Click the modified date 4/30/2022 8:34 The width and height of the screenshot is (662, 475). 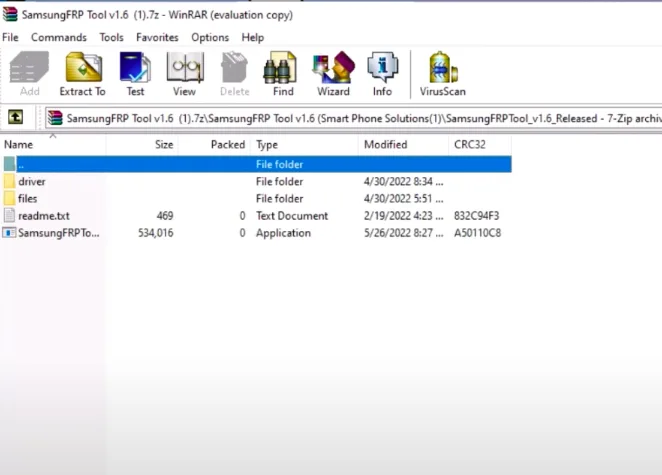403,182
